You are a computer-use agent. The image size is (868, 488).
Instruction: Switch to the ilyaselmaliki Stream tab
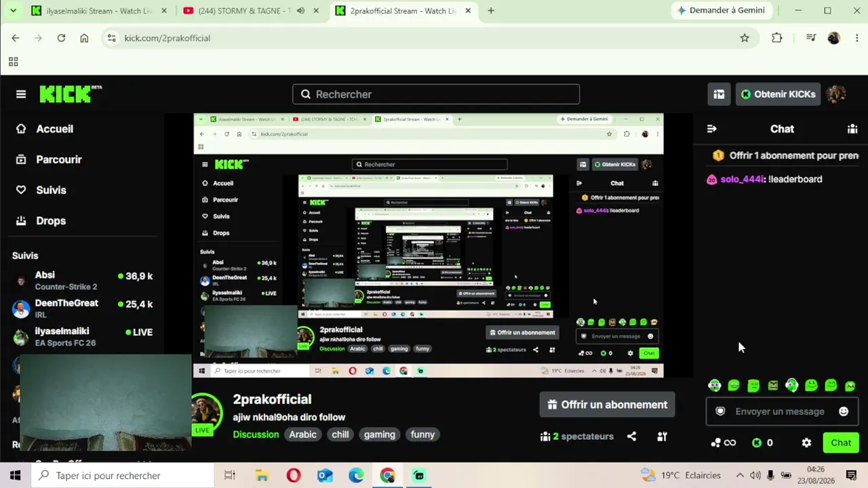[x=98, y=11]
